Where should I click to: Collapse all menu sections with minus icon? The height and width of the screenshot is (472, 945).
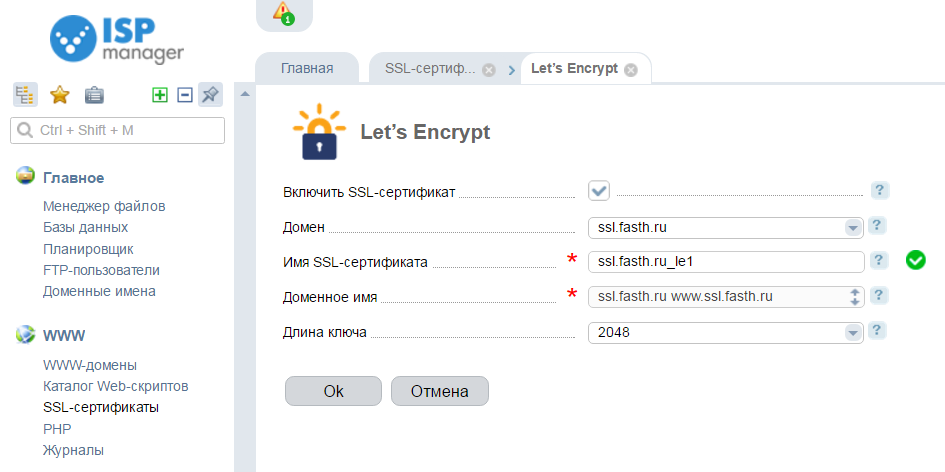[185, 95]
